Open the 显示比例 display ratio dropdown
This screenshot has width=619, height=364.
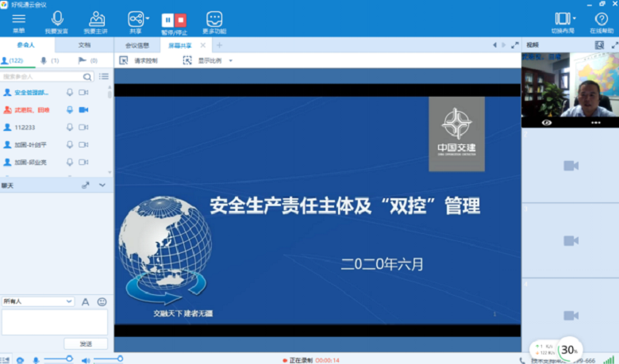(x=230, y=60)
